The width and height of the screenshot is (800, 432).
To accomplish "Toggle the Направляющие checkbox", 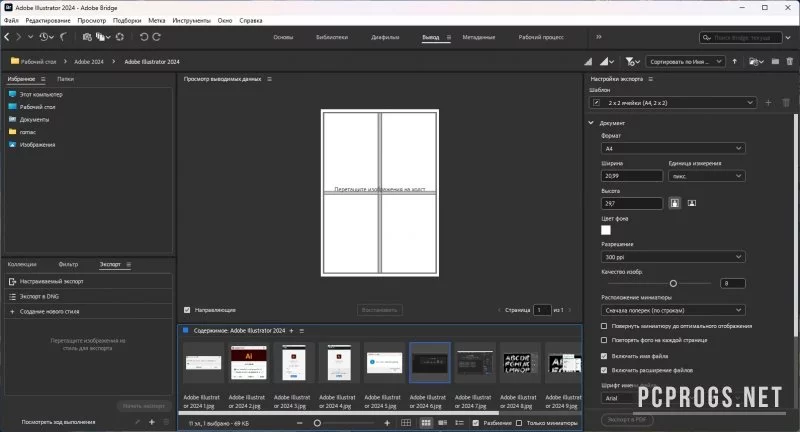I will point(187,310).
